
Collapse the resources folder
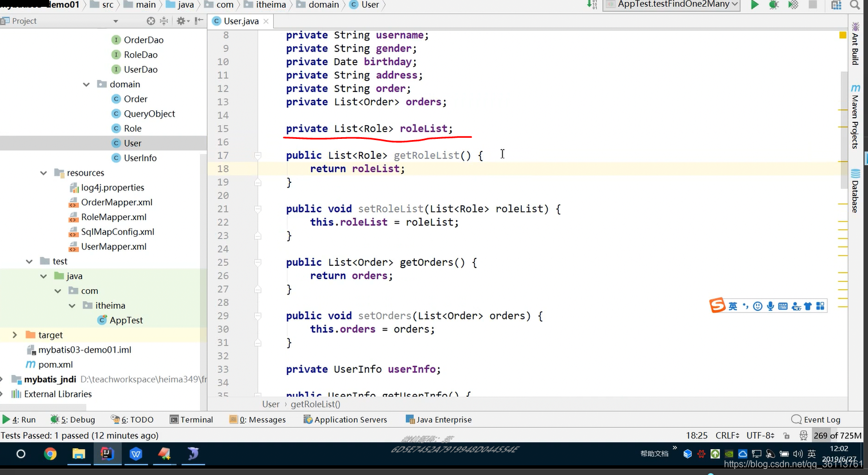[x=43, y=173]
